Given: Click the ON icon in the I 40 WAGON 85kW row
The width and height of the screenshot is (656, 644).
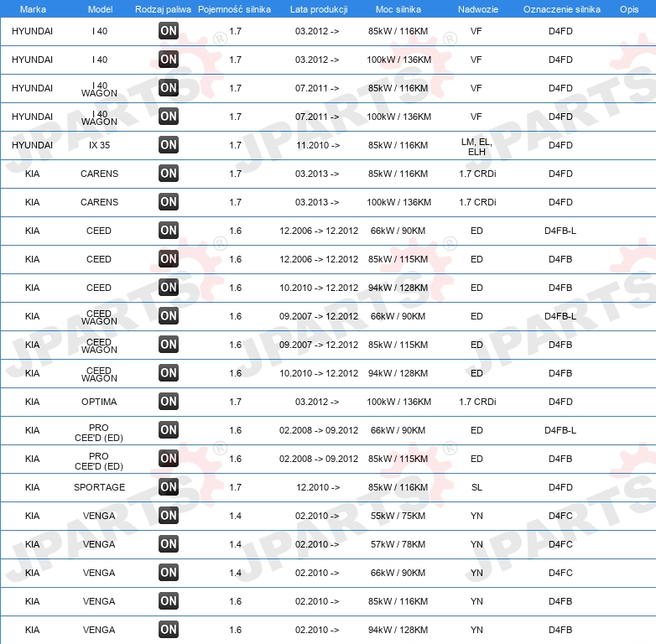Looking at the screenshot, I should pos(169,87).
